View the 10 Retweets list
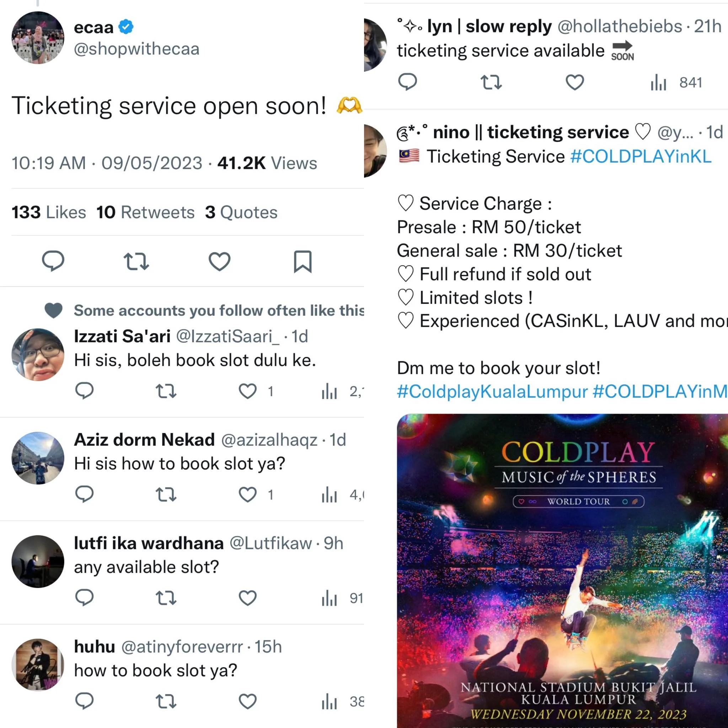Image resolution: width=728 pixels, height=728 pixels. 145,212
